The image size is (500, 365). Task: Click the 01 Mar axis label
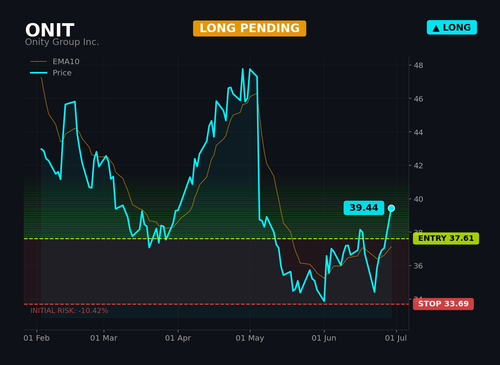point(104,338)
